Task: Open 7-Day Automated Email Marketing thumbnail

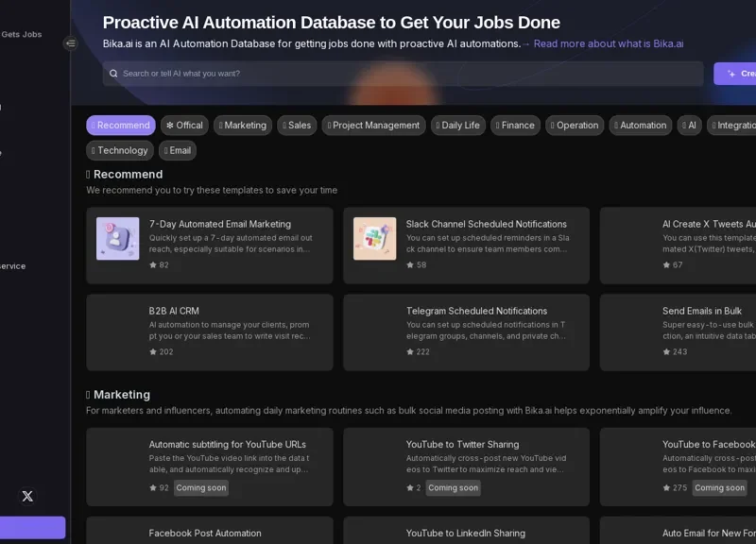Action: click(117, 238)
